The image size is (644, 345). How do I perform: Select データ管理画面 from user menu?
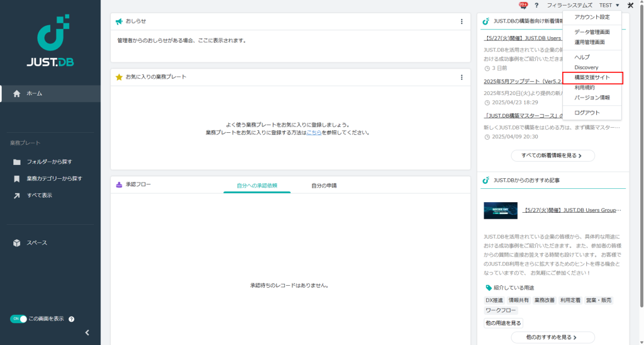tap(592, 32)
